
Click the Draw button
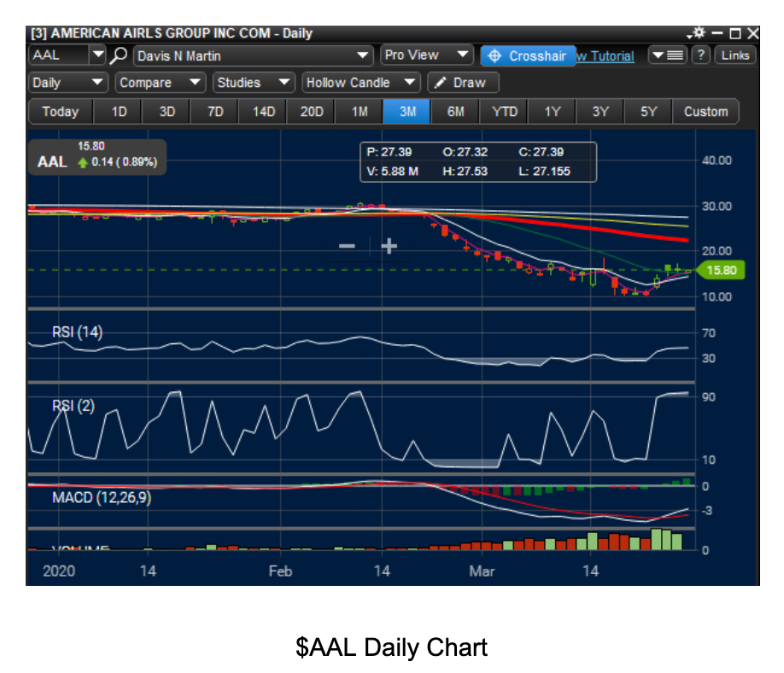(463, 83)
